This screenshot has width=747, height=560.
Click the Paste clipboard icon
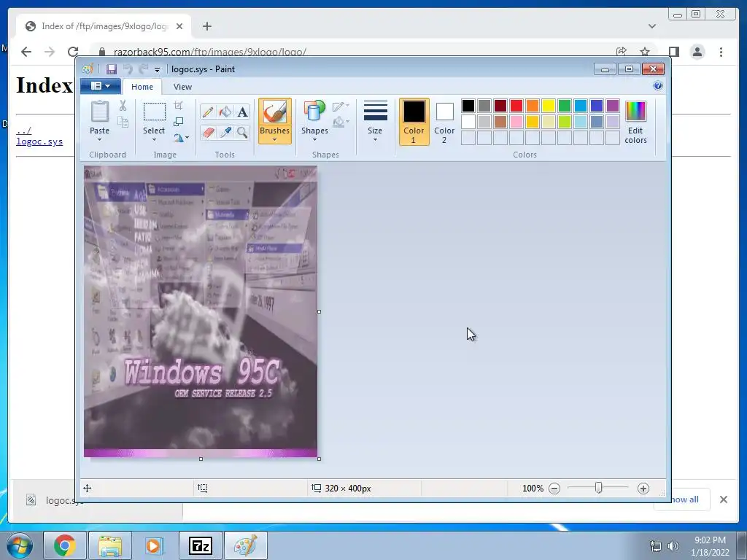click(99, 112)
